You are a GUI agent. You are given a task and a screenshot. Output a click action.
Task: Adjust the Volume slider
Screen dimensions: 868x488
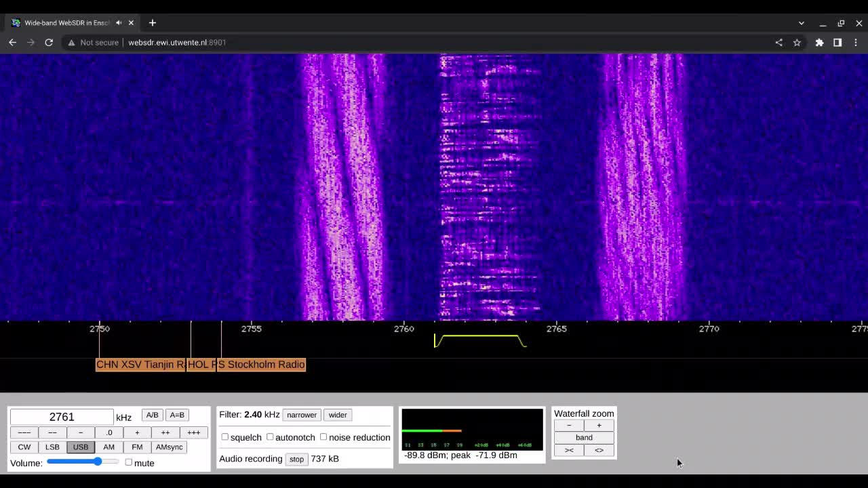coord(83,462)
